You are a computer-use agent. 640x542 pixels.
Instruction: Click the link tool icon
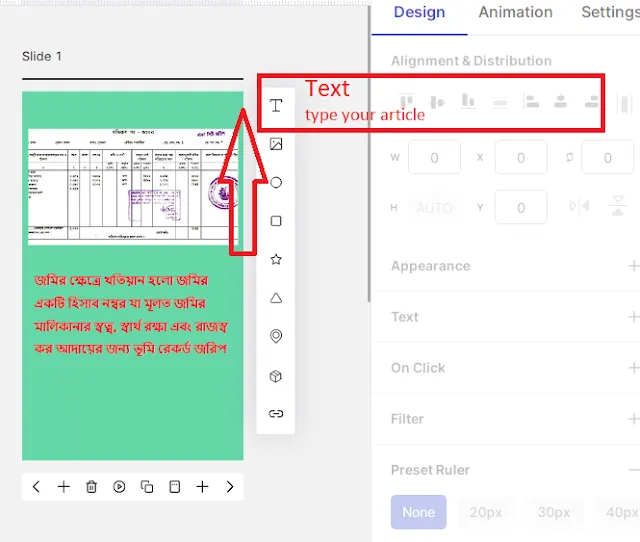[276, 414]
